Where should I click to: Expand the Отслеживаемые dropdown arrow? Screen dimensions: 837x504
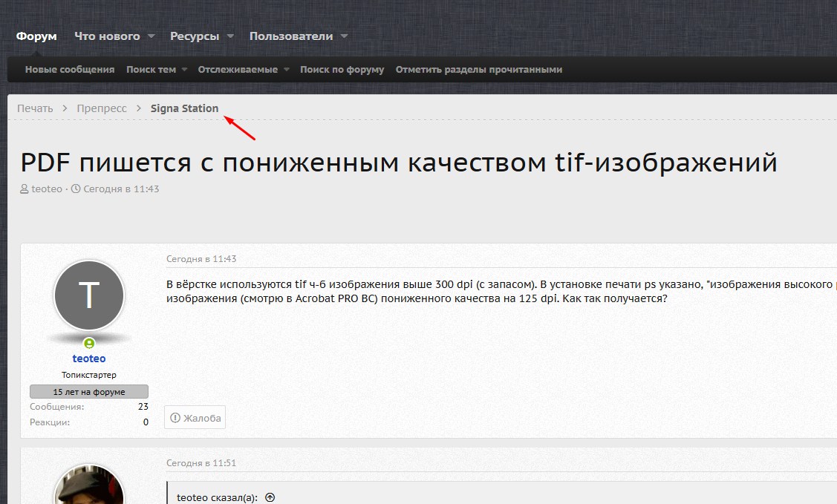coord(287,69)
